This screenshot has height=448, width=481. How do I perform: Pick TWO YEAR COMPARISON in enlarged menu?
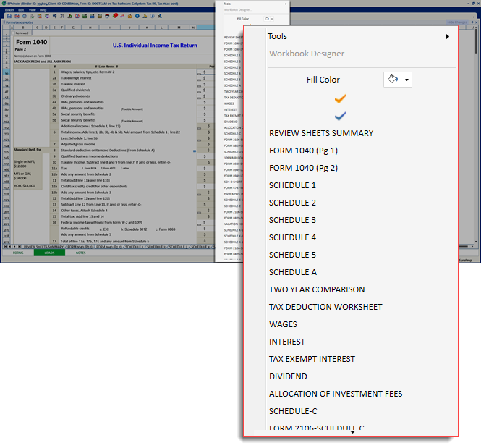point(317,289)
